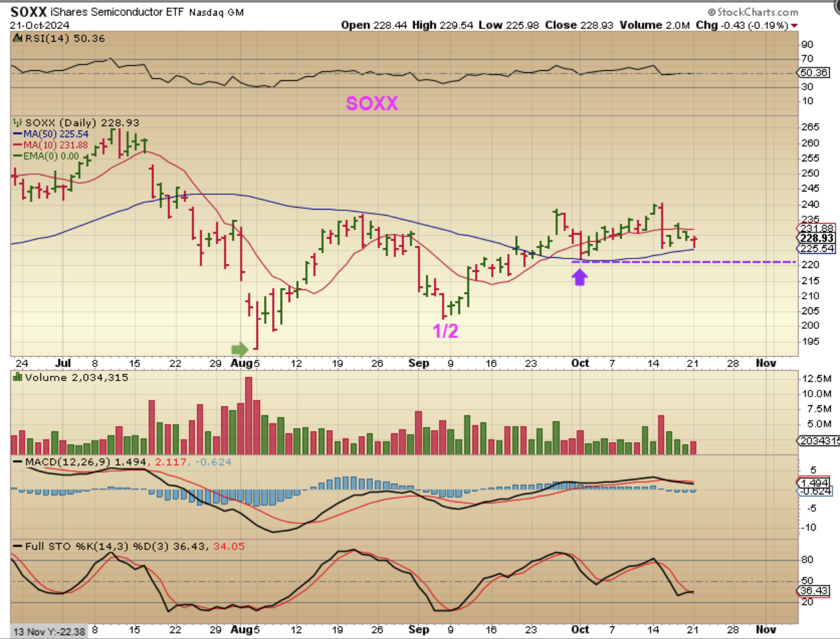The height and width of the screenshot is (639, 840).
Task: Click the bar icon before the Volume 2,034,315 label
Action: (17, 377)
